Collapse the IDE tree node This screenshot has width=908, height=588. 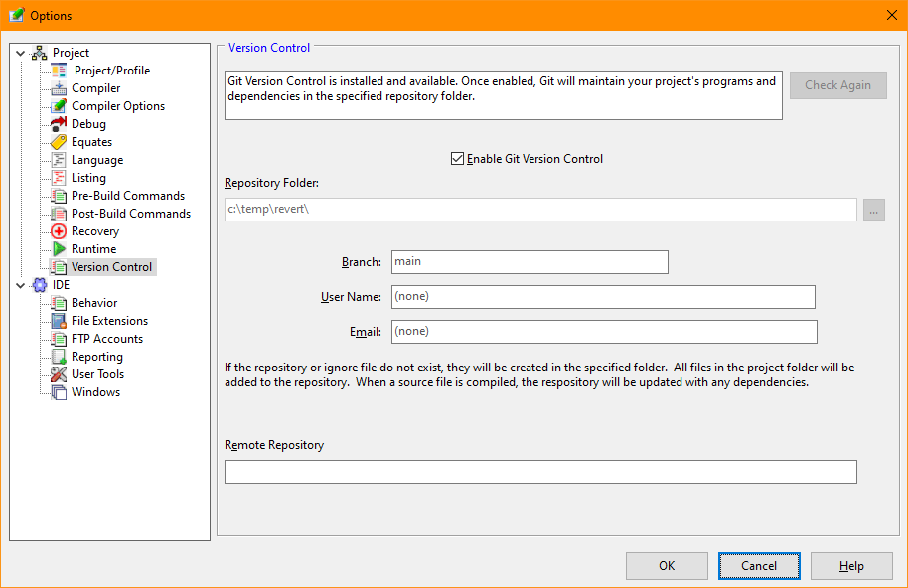pyautogui.click(x=21, y=285)
